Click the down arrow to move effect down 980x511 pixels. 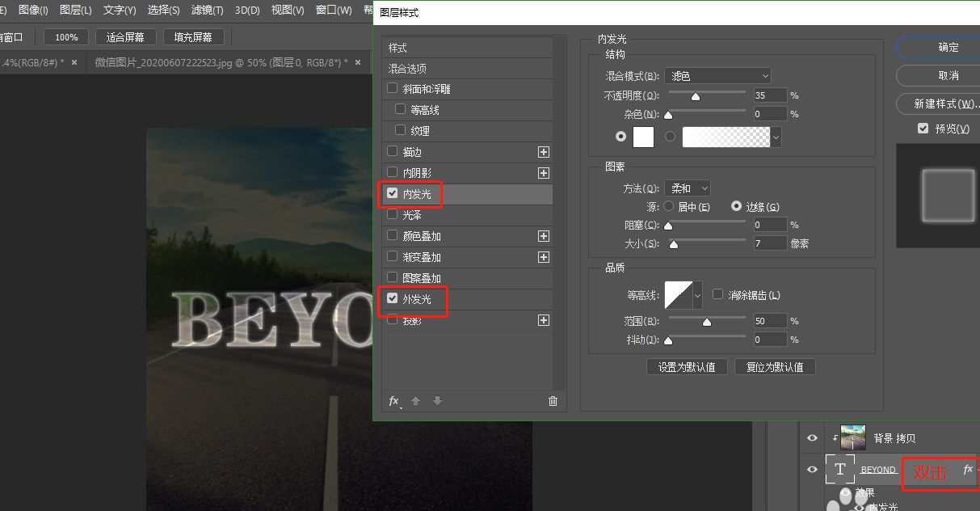pyautogui.click(x=437, y=401)
